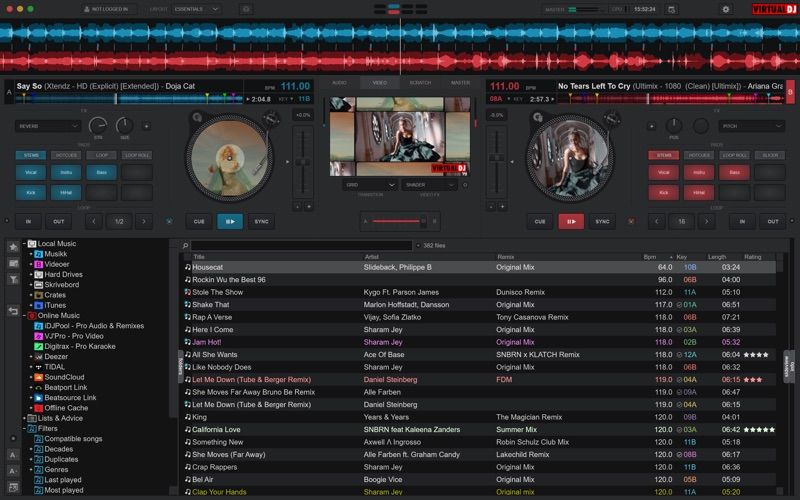
Task: Switch to the Video mixer tab
Action: tap(380, 83)
